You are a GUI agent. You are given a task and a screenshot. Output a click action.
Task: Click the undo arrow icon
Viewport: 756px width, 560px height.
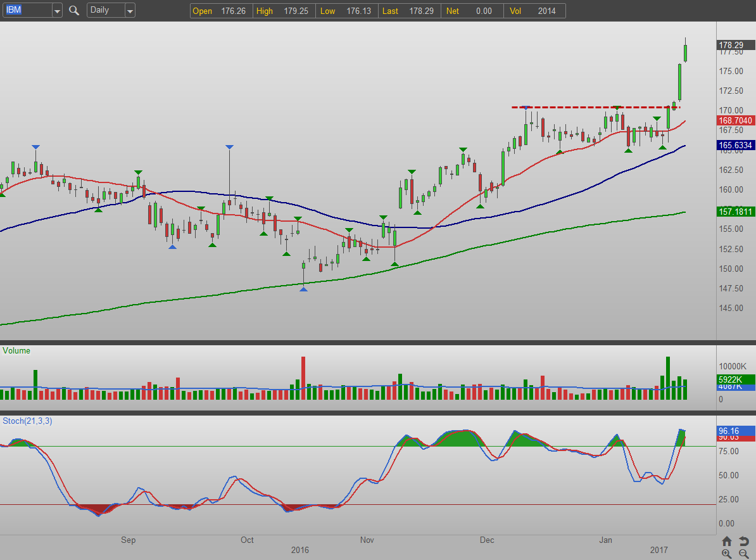click(743, 541)
